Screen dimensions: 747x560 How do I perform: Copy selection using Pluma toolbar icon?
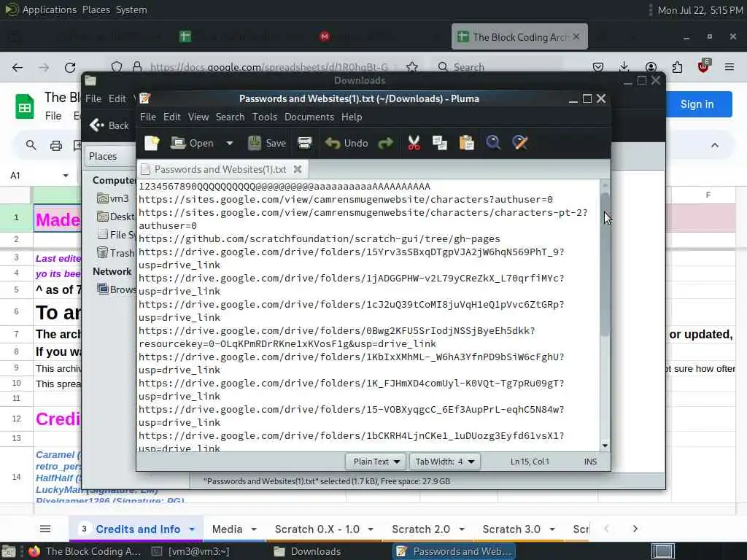[440, 143]
